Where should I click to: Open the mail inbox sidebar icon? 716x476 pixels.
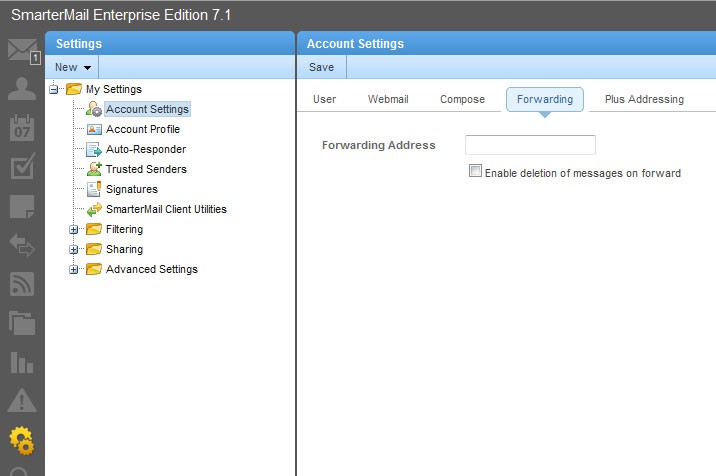[22, 51]
